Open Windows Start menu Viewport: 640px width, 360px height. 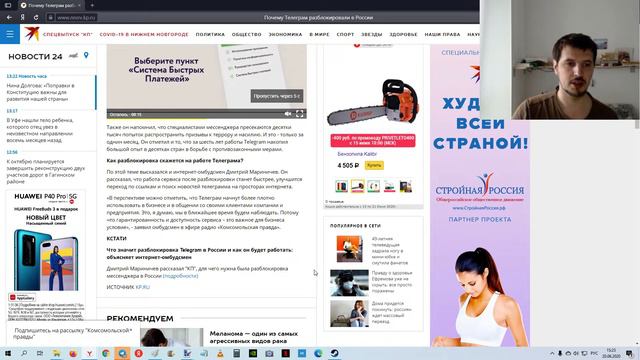7,353
